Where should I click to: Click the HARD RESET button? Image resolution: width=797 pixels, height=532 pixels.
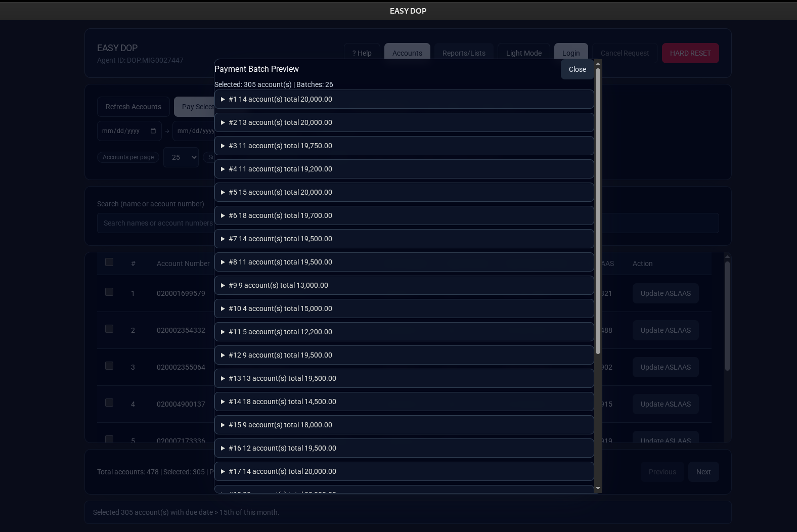pos(690,53)
